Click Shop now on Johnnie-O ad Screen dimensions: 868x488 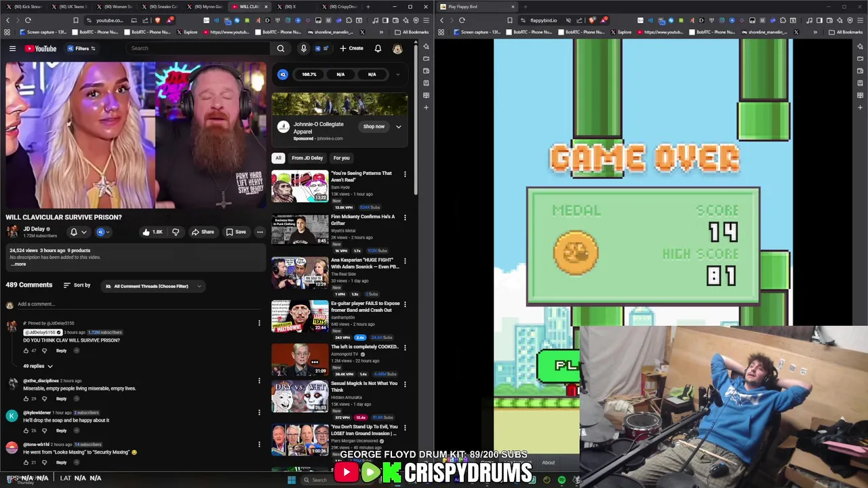pyautogui.click(x=374, y=126)
